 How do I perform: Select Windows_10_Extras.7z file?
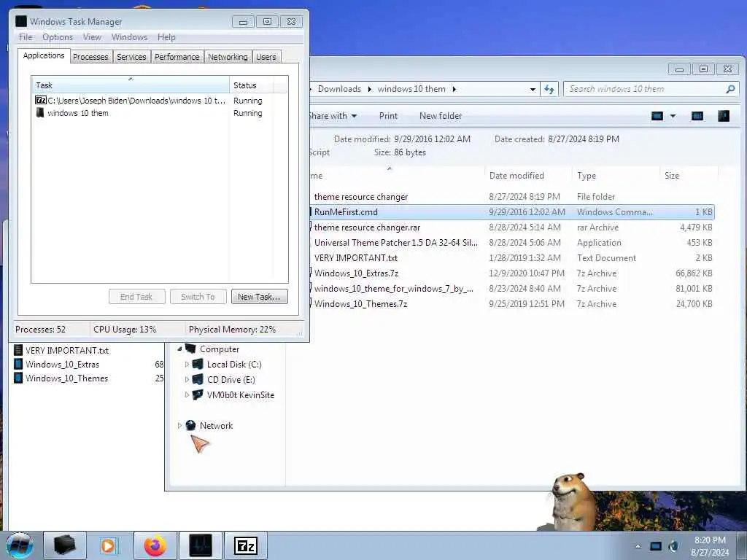click(512, 273)
